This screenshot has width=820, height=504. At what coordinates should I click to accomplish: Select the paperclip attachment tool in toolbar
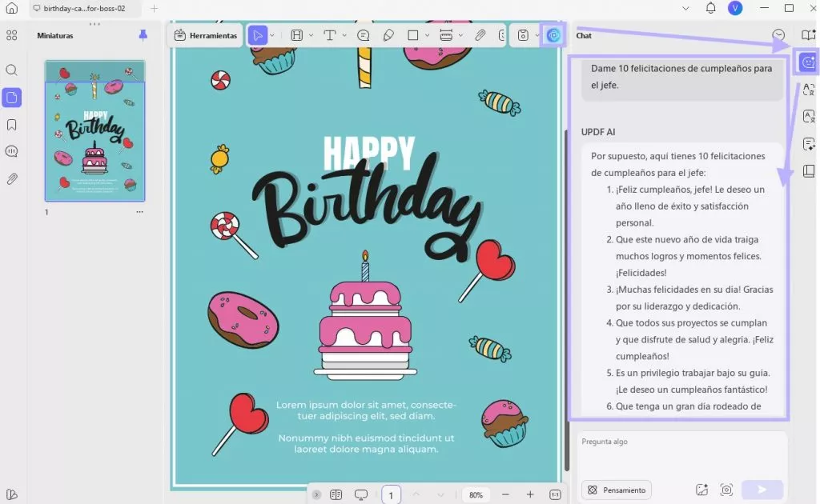pos(480,35)
